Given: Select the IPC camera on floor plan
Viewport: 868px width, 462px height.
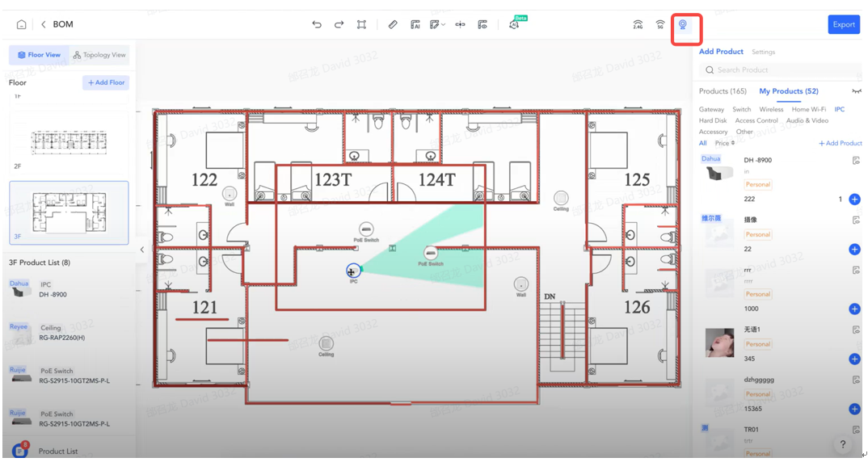Looking at the screenshot, I should click(352, 271).
